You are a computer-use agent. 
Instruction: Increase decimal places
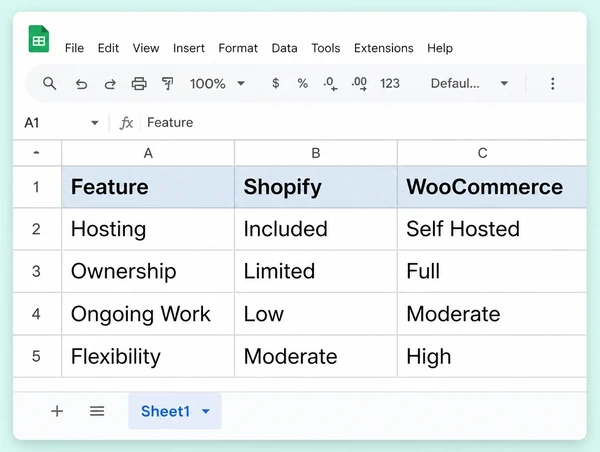click(x=359, y=83)
